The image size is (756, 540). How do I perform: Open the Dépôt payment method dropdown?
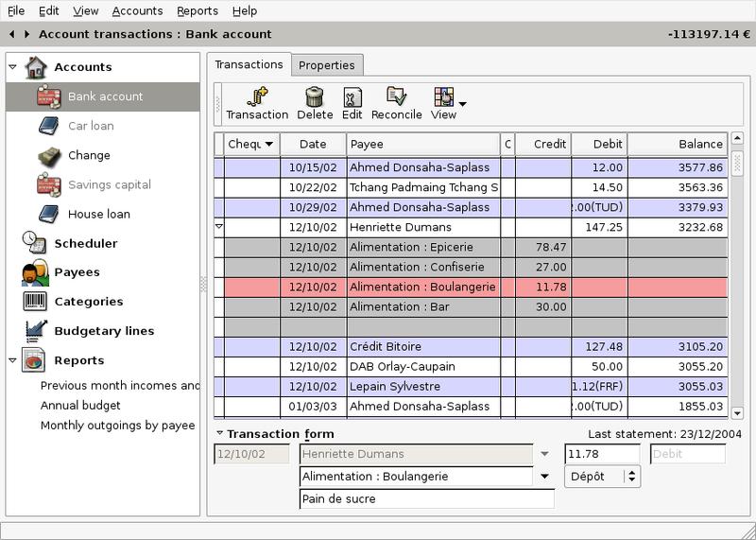(630, 477)
